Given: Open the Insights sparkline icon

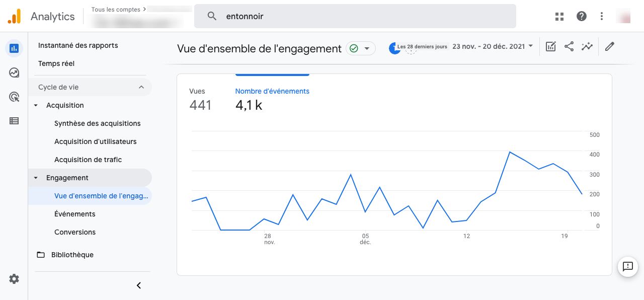Looking at the screenshot, I should 587,47.
